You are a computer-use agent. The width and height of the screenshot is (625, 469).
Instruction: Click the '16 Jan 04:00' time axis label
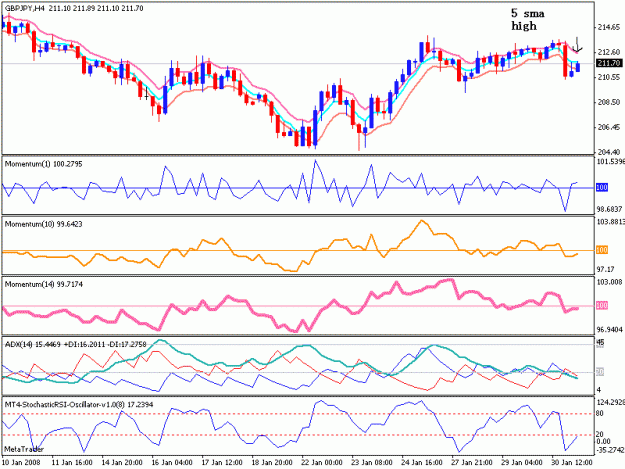click(172, 463)
